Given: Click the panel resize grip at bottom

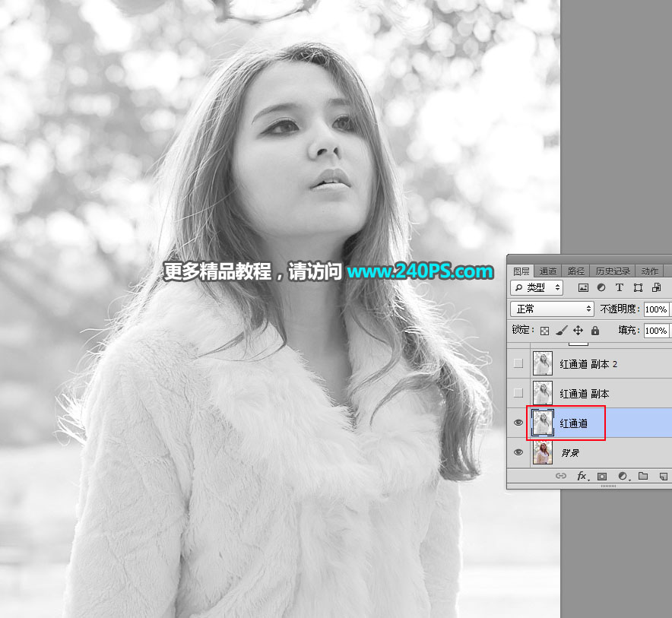Looking at the screenshot, I should point(609,486).
